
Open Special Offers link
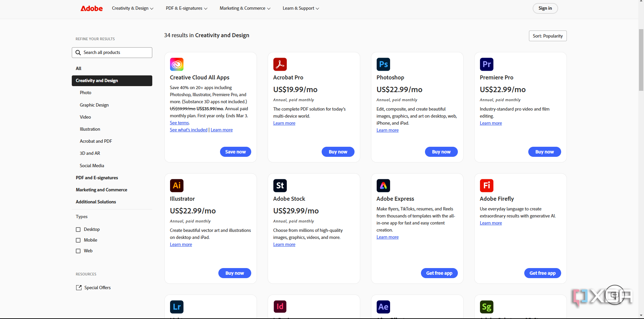pyautogui.click(x=97, y=288)
